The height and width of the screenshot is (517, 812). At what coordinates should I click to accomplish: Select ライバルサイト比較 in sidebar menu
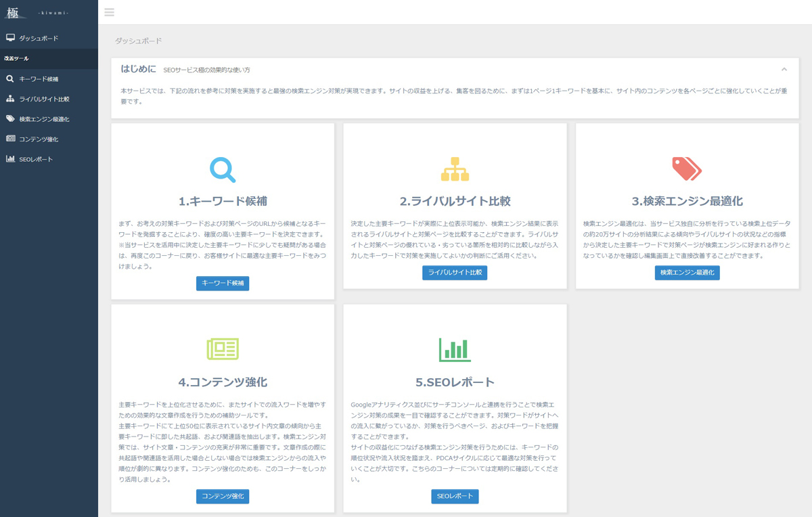[x=44, y=99]
